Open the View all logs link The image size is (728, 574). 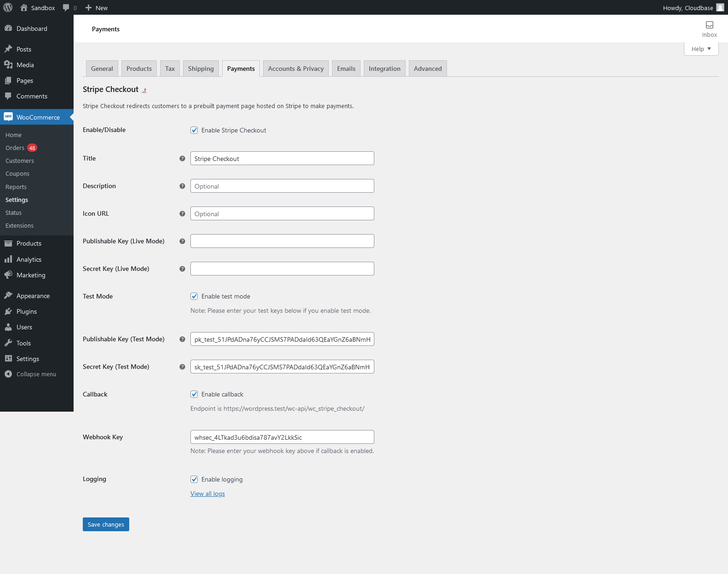(207, 494)
